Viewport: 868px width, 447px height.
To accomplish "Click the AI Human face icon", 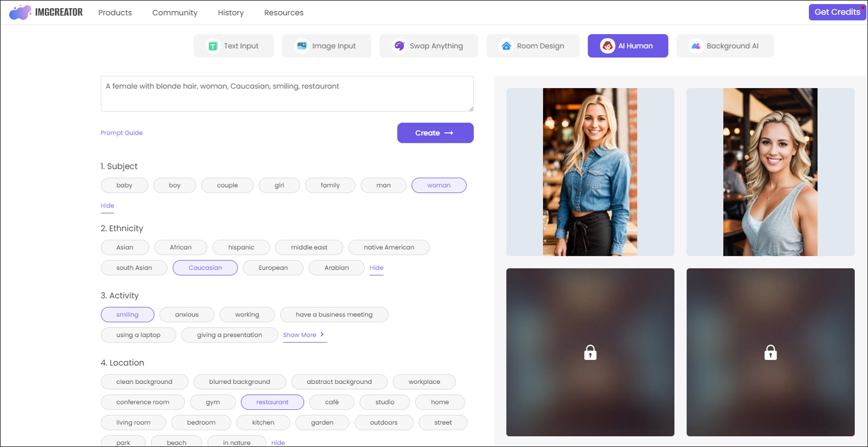I will (607, 46).
